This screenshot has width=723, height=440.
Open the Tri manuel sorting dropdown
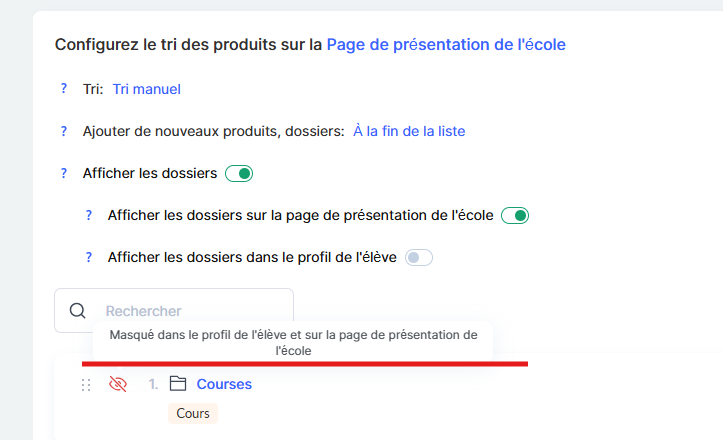(x=146, y=89)
